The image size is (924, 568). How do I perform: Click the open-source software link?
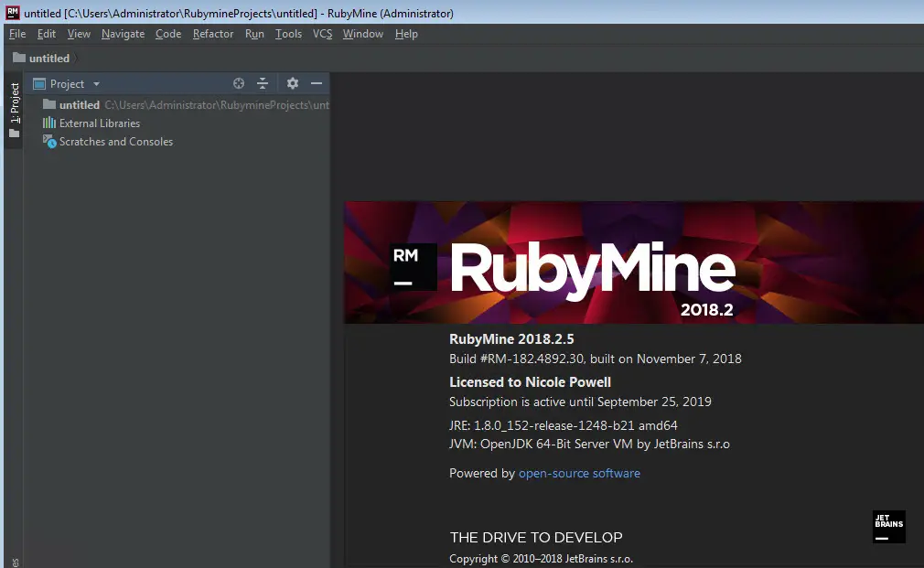[x=579, y=473]
